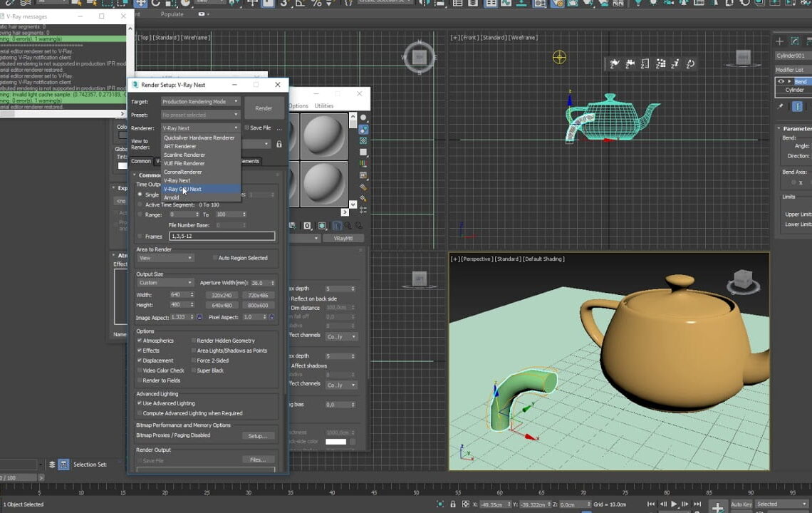812x513 pixels.
Task: Click the Lock Image Aspect padlock icon
Action: pyautogui.click(x=198, y=318)
